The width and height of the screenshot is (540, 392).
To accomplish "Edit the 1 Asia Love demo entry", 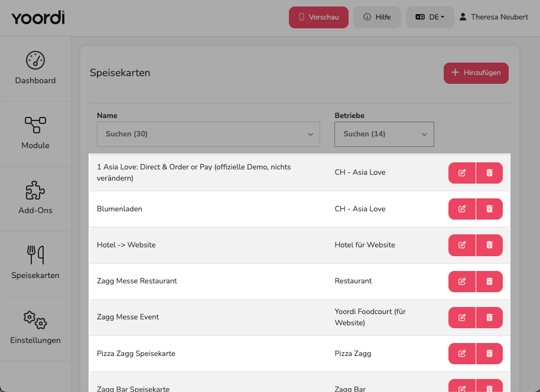I will [x=462, y=173].
